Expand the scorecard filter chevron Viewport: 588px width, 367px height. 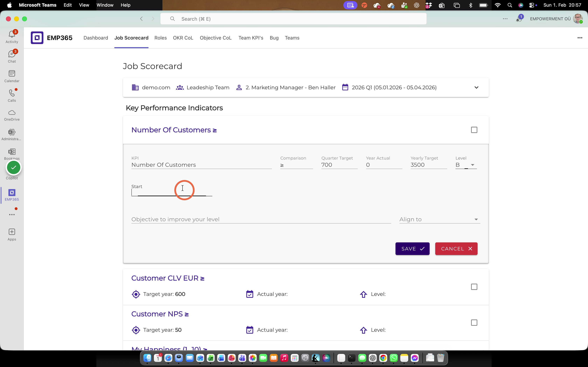pos(476,87)
